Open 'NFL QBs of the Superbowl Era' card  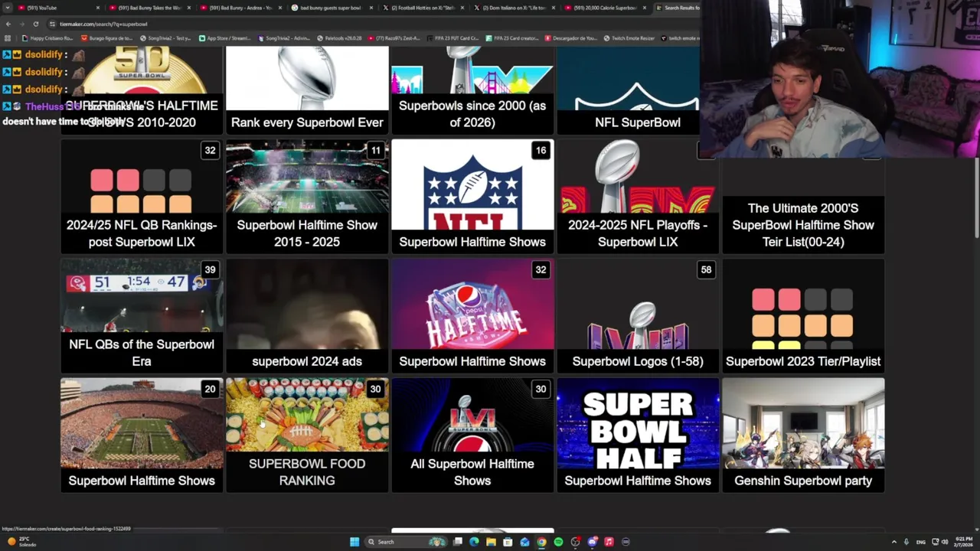click(x=142, y=316)
